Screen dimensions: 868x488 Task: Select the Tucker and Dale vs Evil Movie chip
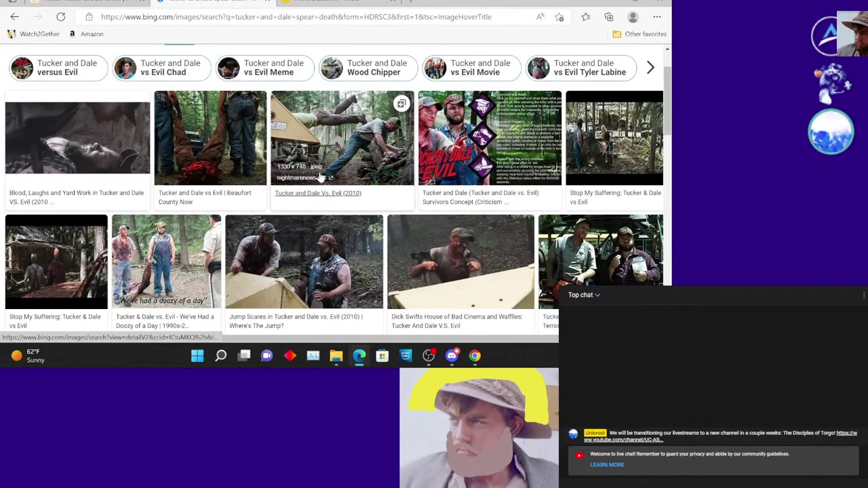[x=472, y=68]
